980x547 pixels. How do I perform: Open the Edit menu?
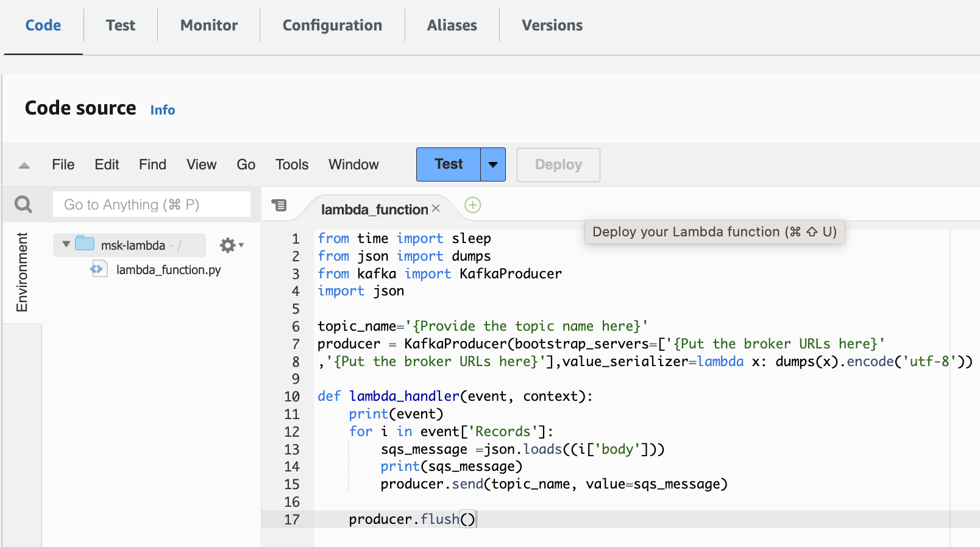tap(107, 164)
